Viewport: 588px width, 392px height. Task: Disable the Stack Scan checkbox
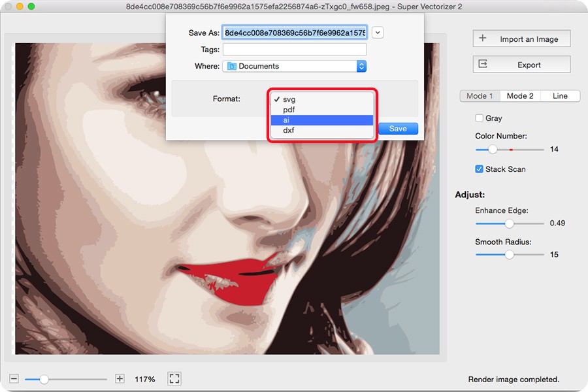click(x=478, y=169)
